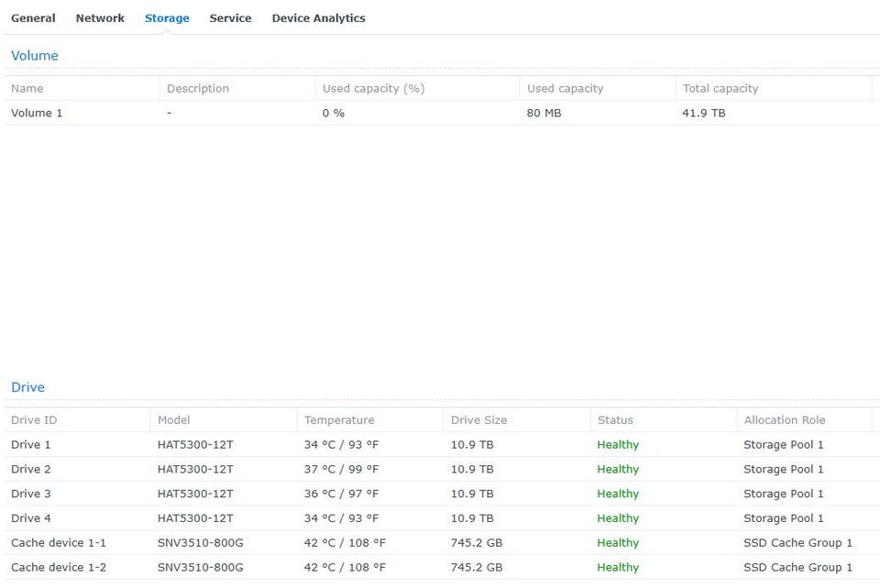The image size is (880, 588).
Task: Select the Drive 2 row
Action: 31,470
